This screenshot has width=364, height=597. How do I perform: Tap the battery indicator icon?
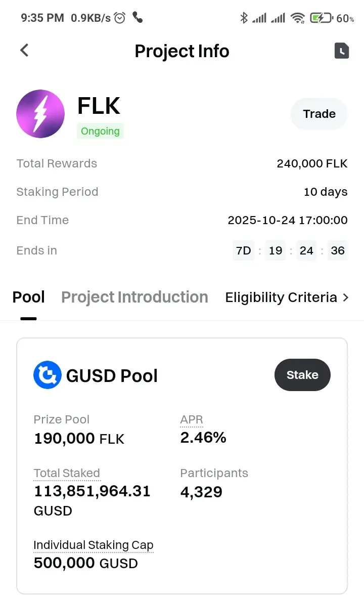click(321, 18)
